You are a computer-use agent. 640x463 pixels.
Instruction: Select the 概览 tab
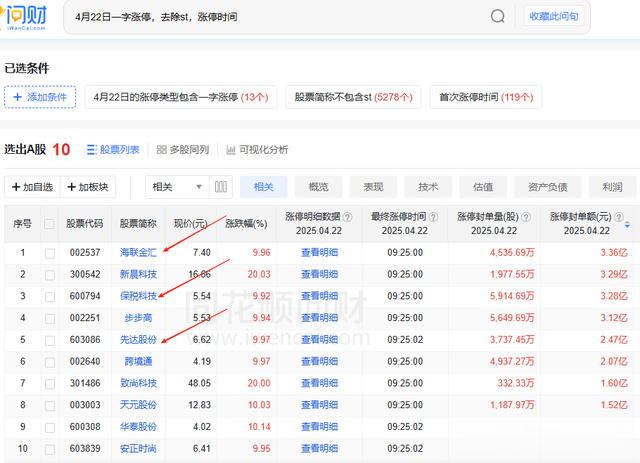[318, 187]
